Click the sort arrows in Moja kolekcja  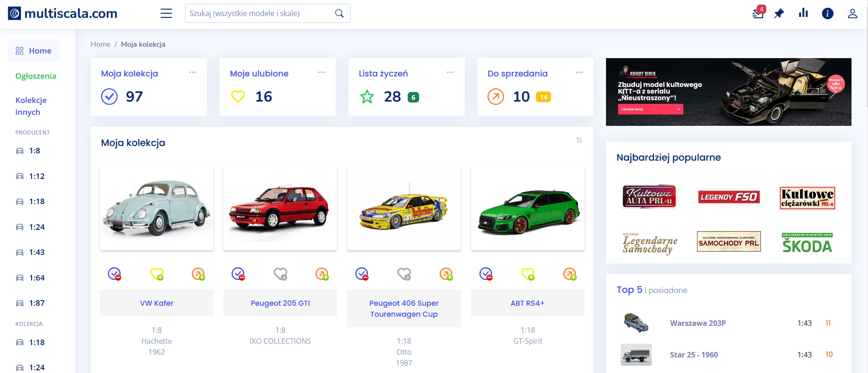click(579, 140)
